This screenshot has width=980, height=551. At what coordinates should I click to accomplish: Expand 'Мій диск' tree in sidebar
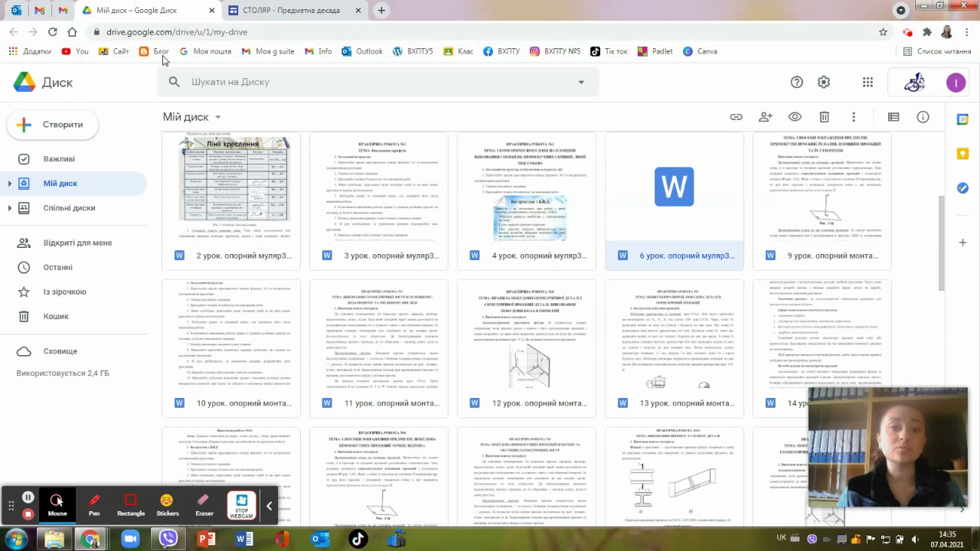point(10,184)
